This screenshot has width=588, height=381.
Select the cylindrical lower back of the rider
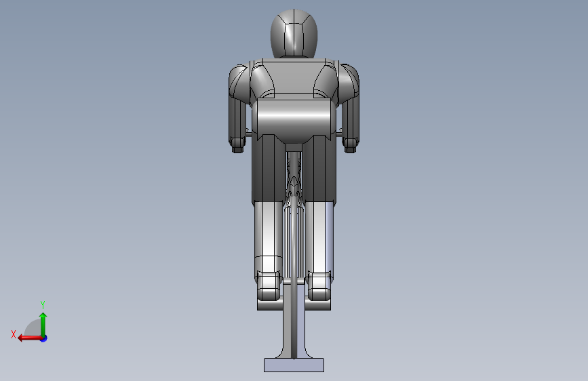pos(294,120)
